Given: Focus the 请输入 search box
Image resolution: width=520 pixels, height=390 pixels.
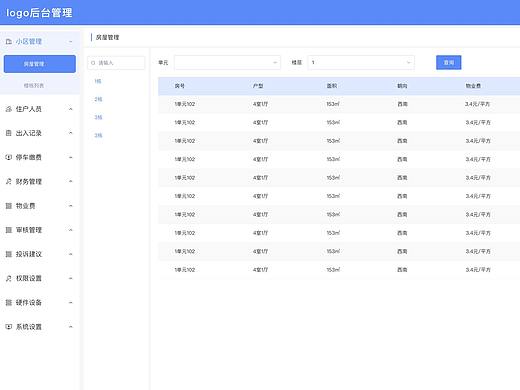Looking at the screenshot, I should [x=116, y=63].
